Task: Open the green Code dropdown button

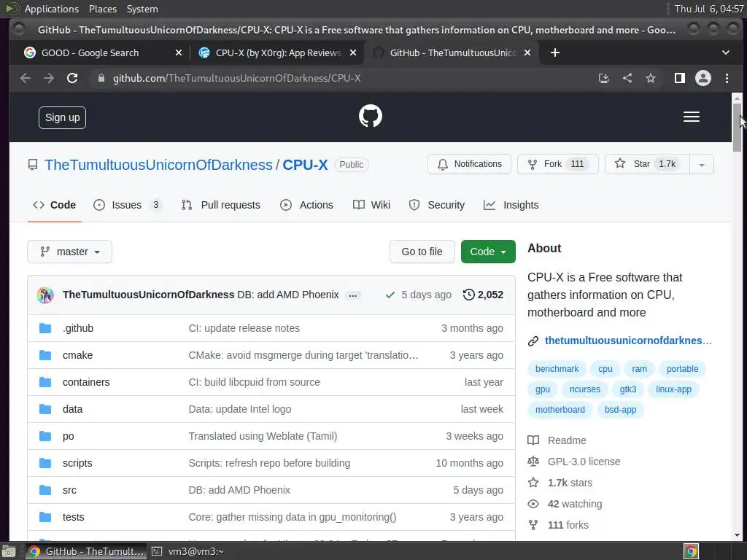Action: tap(488, 252)
